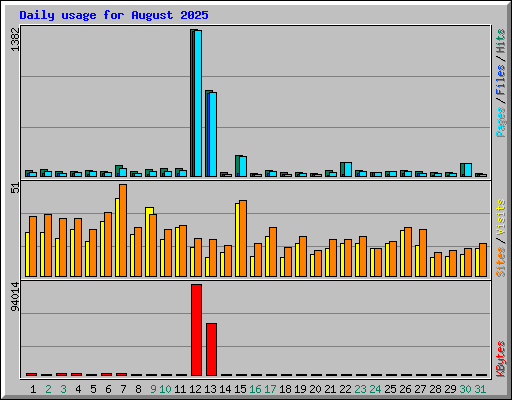Click the green day 16 axis label

coord(255,389)
